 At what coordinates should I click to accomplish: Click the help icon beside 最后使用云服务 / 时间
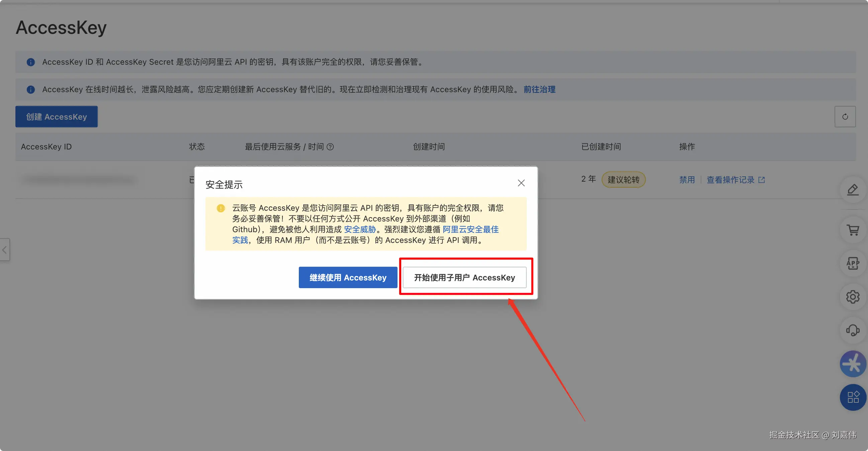click(x=330, y=147)
